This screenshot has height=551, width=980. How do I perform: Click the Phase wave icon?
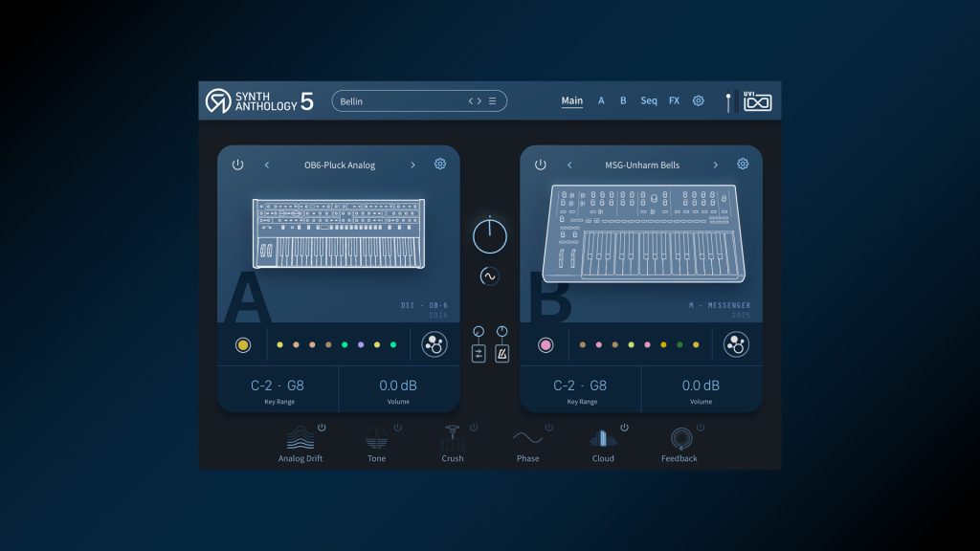[527, 437]
